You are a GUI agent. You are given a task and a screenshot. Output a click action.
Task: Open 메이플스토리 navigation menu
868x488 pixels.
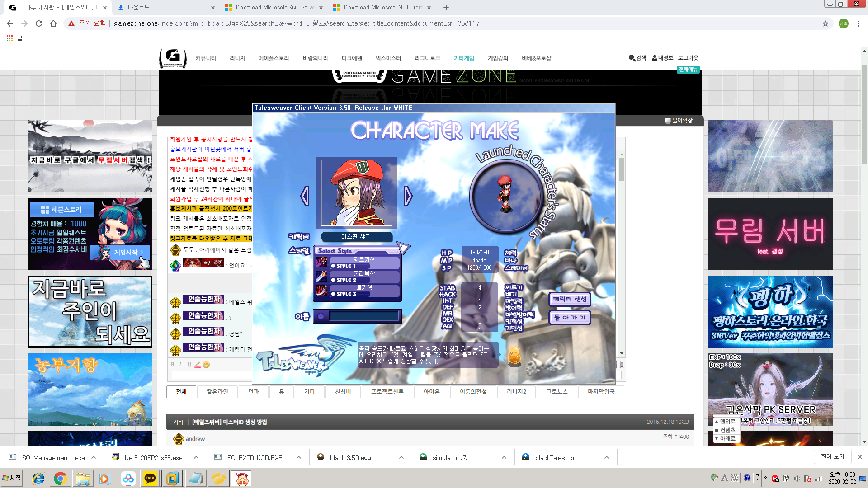click(x=274, y=58)
